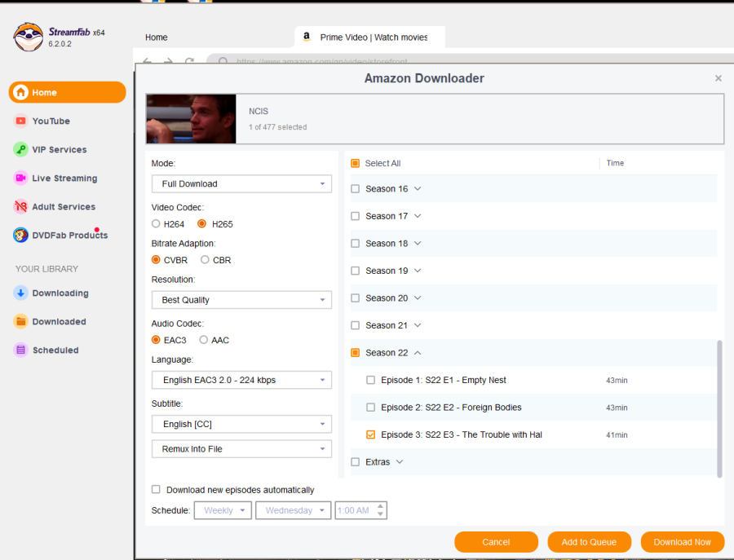Click the Download Now button
The height and width of the screenshot is (560, 734).
click(682, 542)
